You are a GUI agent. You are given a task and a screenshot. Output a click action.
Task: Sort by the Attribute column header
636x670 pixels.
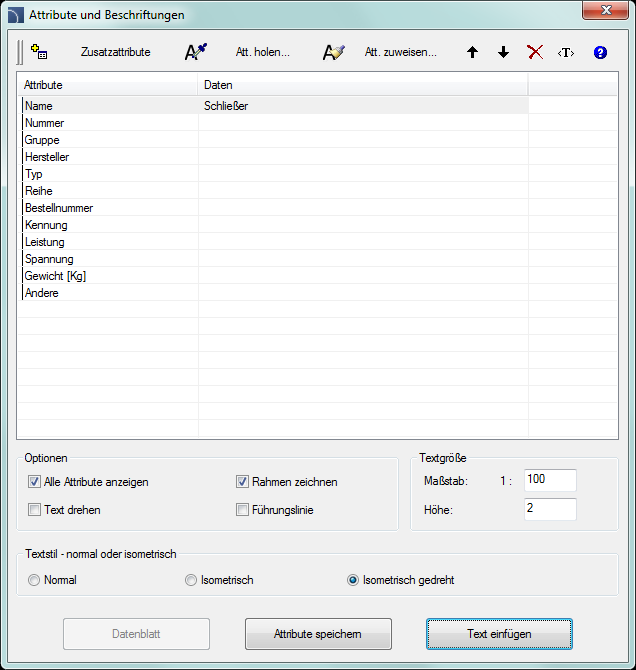pos(108,85)
